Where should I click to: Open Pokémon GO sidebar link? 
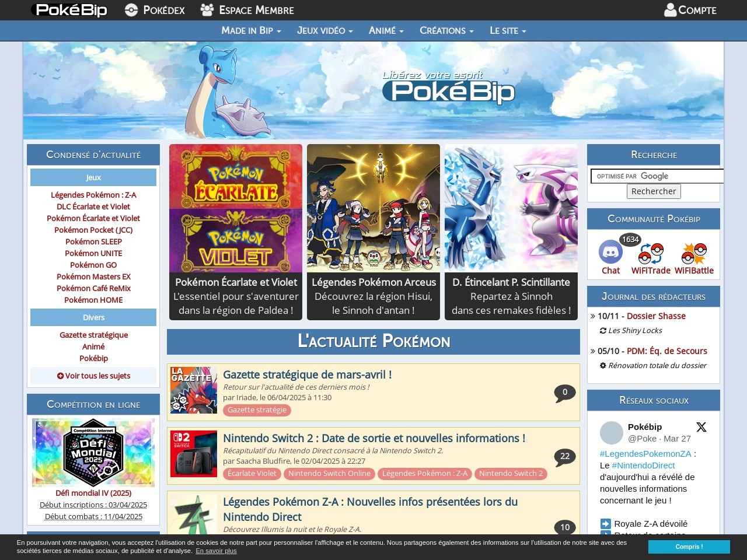93,265
